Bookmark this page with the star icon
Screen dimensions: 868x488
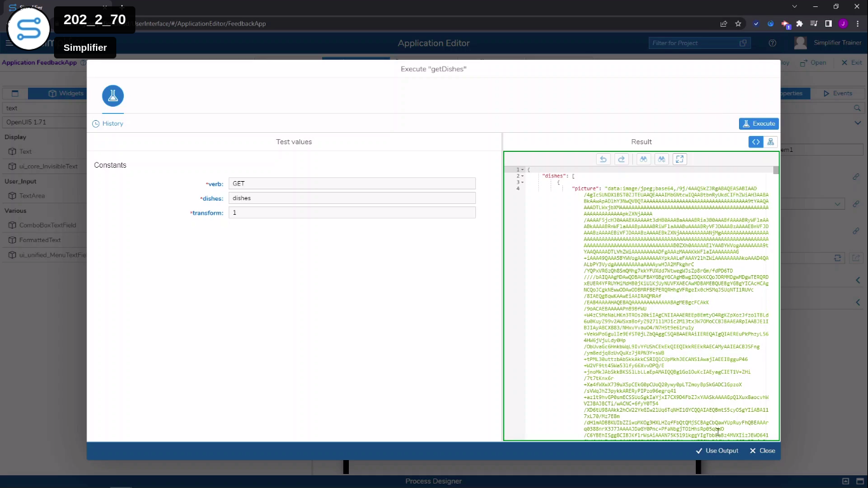click(x=738, y=24)
